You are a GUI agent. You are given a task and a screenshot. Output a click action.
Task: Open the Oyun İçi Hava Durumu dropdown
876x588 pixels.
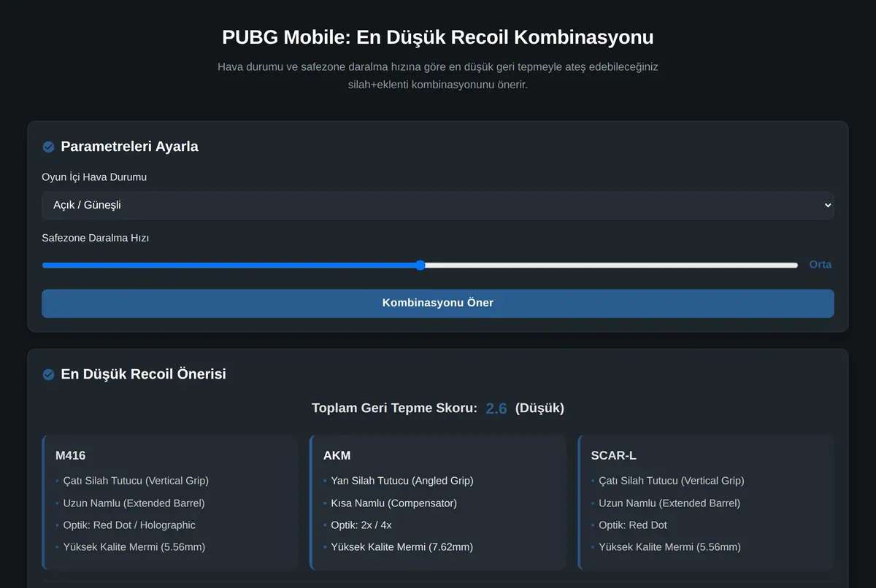coord(438,205)
